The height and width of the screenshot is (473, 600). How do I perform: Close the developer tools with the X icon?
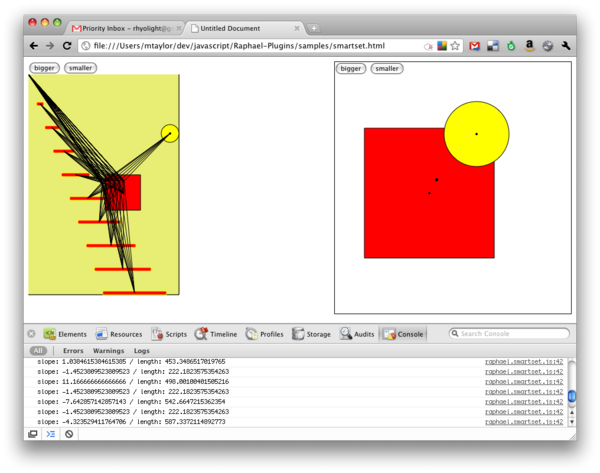click(x=31, y=334)
